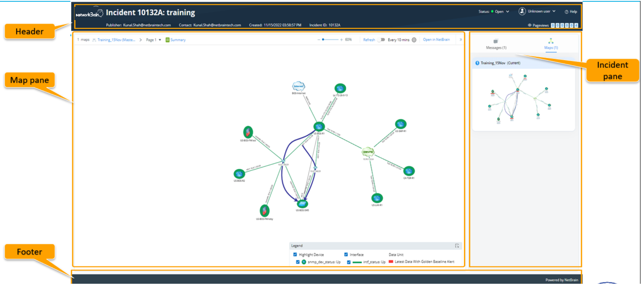Viewport: 644px width, 285px height.
Task: Click the Pageviews eye icon
Action: [529, 25]
